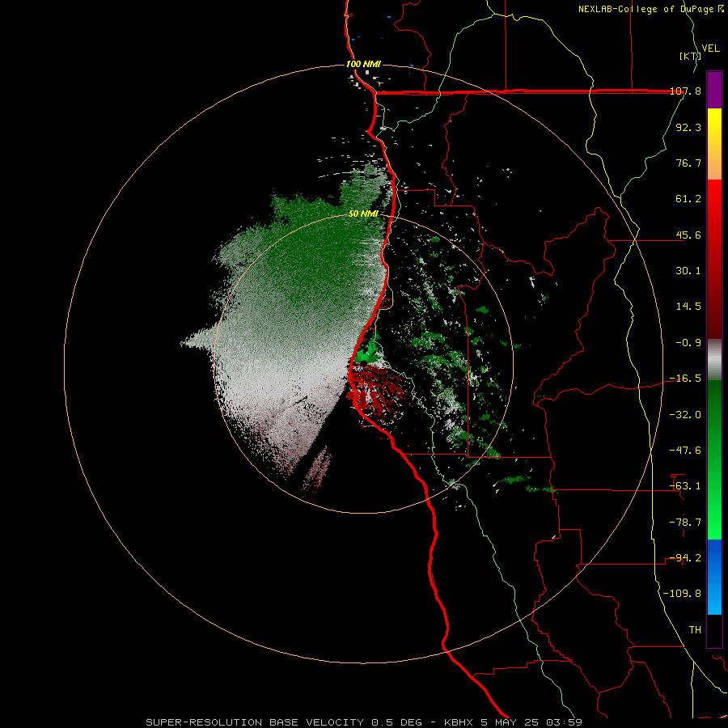Click the KBHX station ID in caption
Image resolution: width=728 pixels, height=728 pixels.
[x=459, y=722]
